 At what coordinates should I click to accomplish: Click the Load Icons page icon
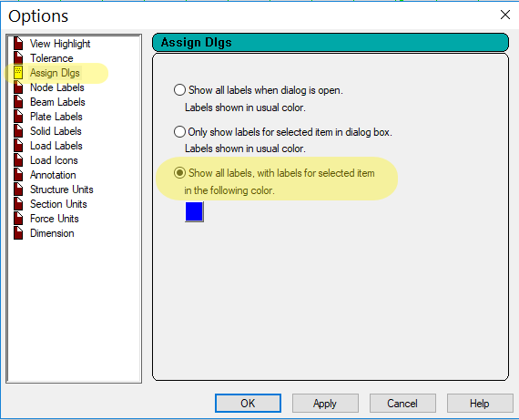pyautogui.click(x=18, y=160)
